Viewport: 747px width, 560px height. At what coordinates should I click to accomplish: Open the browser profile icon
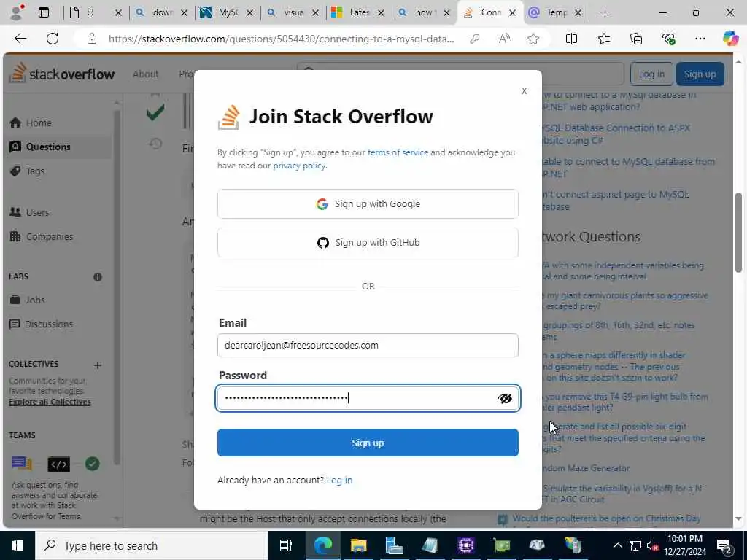tap(18, 12)
